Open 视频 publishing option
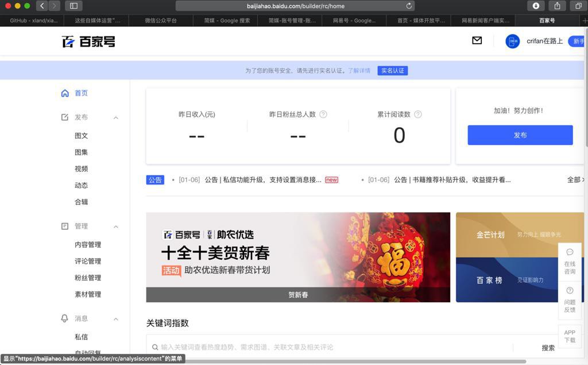Screen dimensions: 588x365 tap(81, 168)
